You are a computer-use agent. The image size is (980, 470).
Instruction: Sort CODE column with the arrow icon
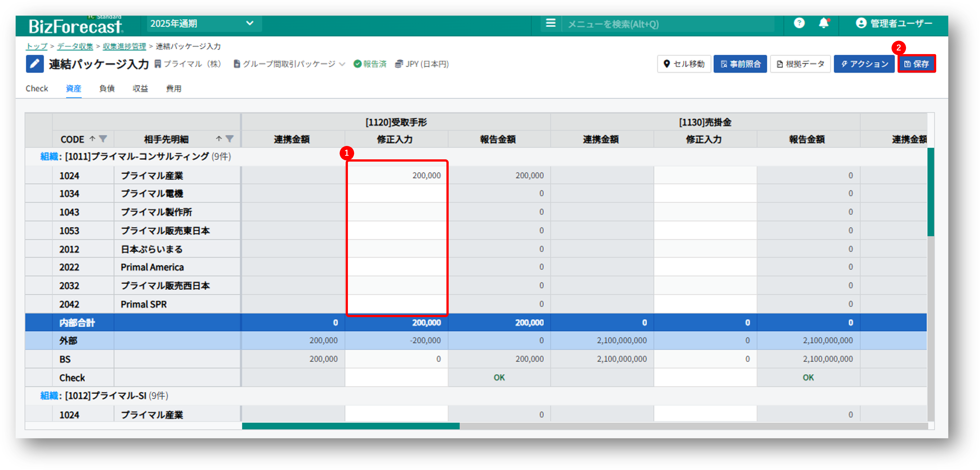[92, 139]
